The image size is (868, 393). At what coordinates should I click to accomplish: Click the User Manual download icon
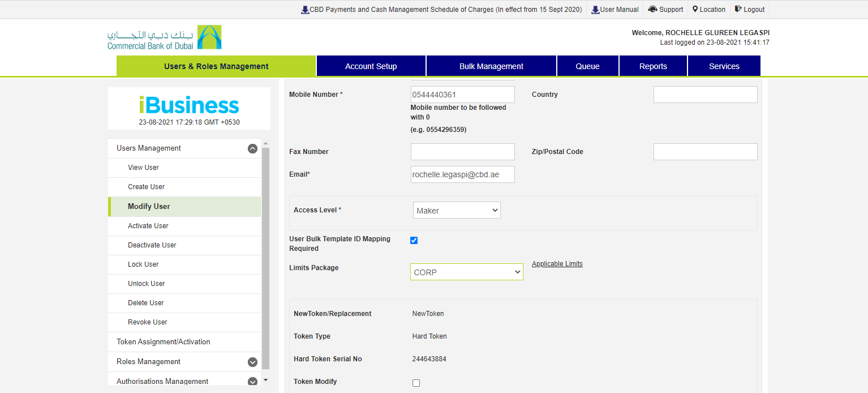pyautogui.click(x=595, y=10)
